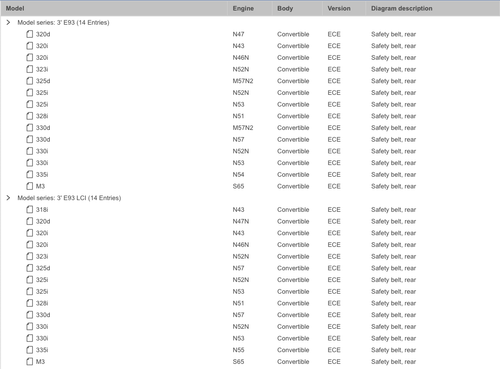Click M57N2 engine cell in the 330d row
The width and height of the screenshot is (500, 369).
tap(243, 128)
